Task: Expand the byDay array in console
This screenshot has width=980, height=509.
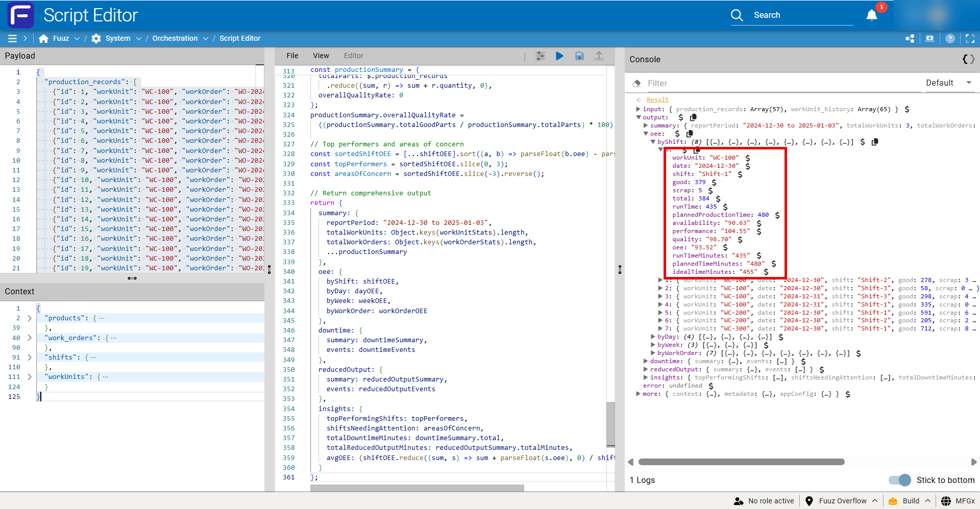Action: [x=653, y=337]
